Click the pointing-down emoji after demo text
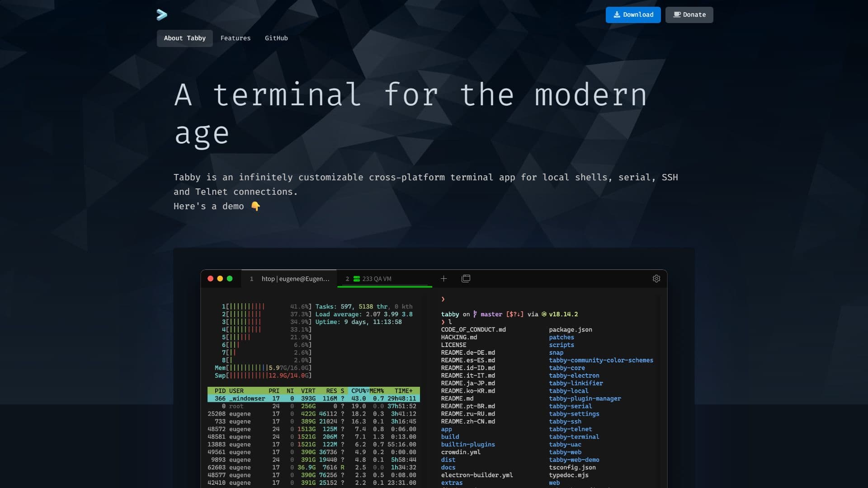The height and width of the screenshot is (488, 868). click(x=255, y=206)
